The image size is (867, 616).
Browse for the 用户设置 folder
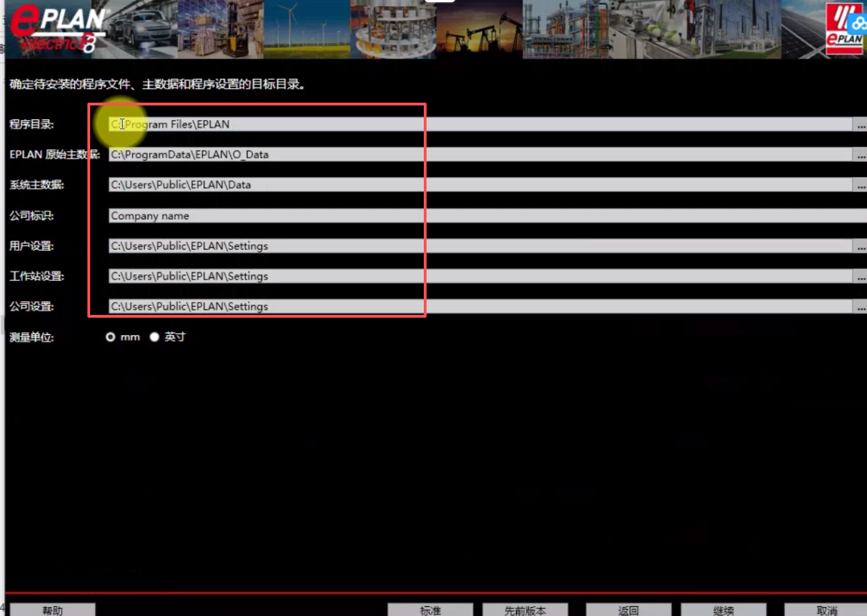click(860, 246)
